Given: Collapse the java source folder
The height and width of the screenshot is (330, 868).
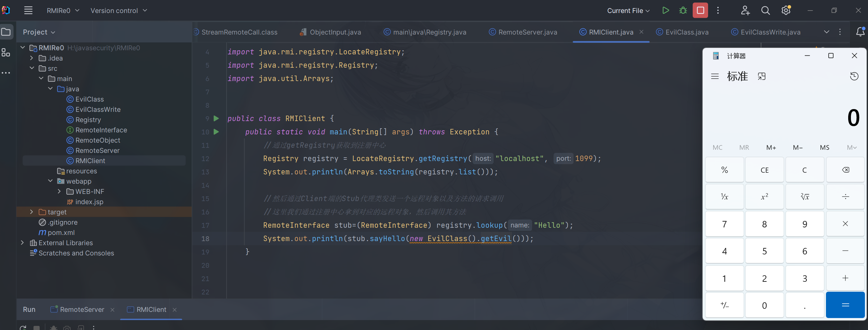Looking at the screenshot, I should coord(50,89).
